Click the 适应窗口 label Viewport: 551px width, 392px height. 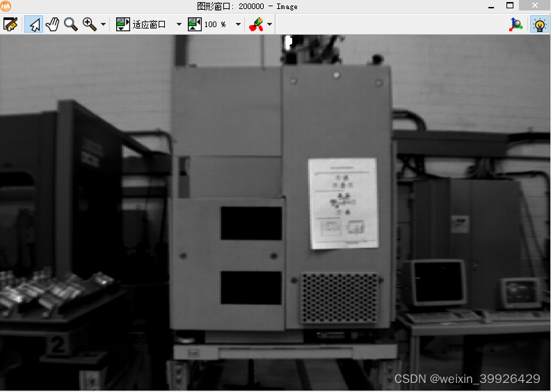[149, 24]
